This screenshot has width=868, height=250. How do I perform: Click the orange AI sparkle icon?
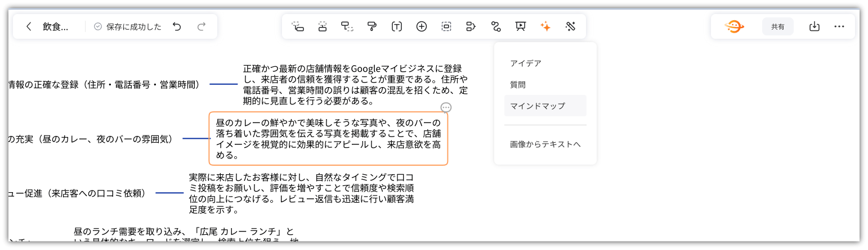pyautogui.click(x=545, y=26)
